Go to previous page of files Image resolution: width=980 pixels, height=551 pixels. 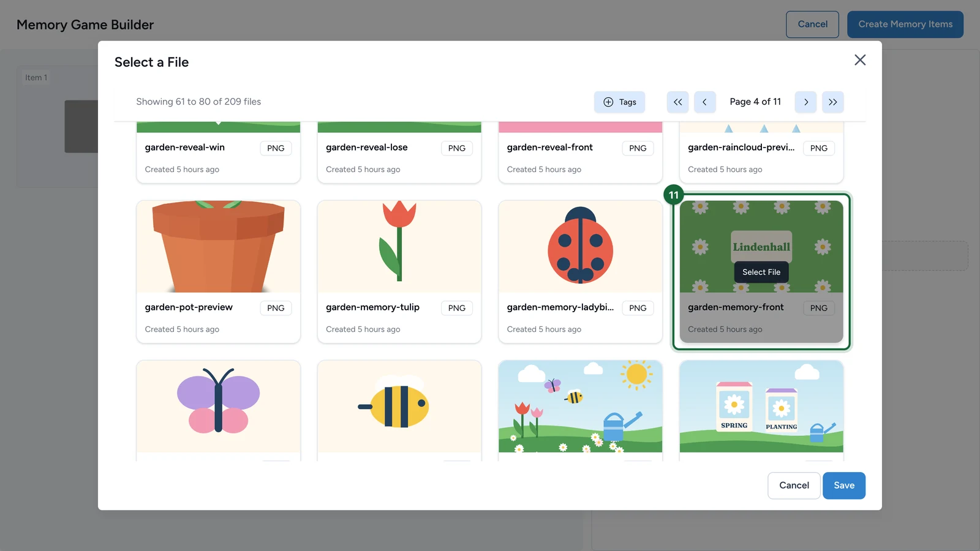(x=705, y=102)
